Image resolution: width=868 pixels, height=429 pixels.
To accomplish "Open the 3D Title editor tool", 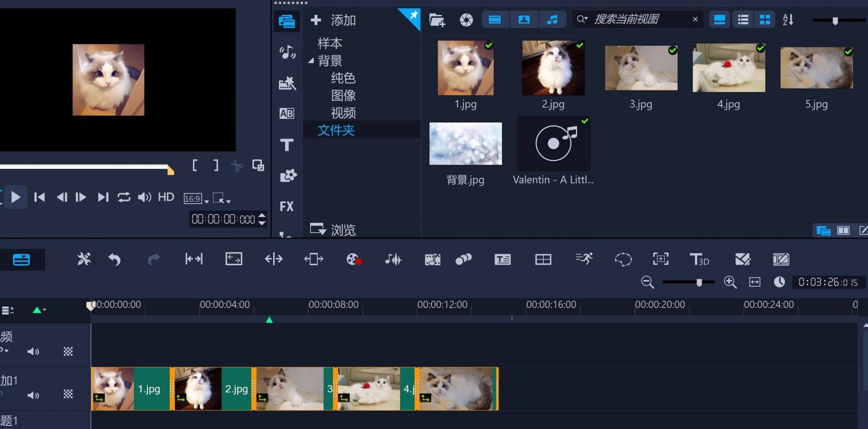I will 699,259.
